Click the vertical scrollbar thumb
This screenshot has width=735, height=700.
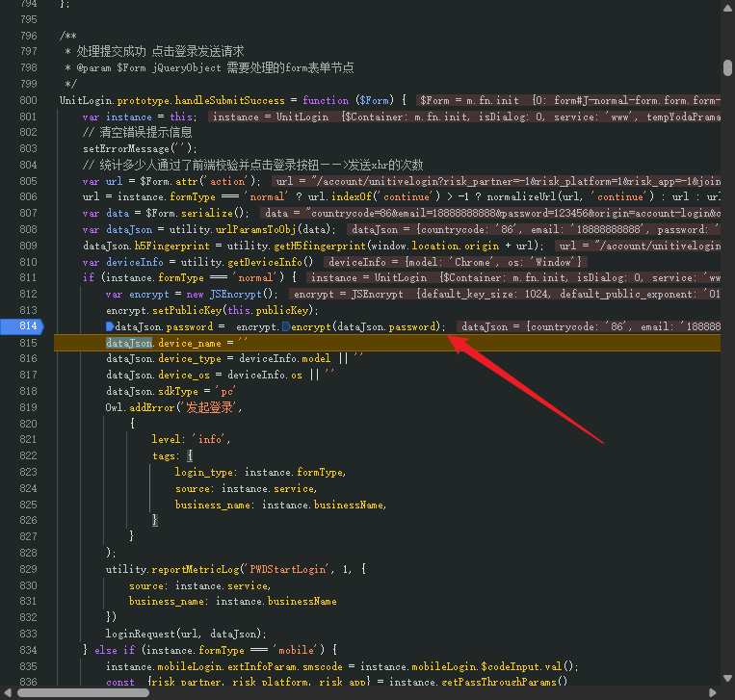tap(727, 67)
